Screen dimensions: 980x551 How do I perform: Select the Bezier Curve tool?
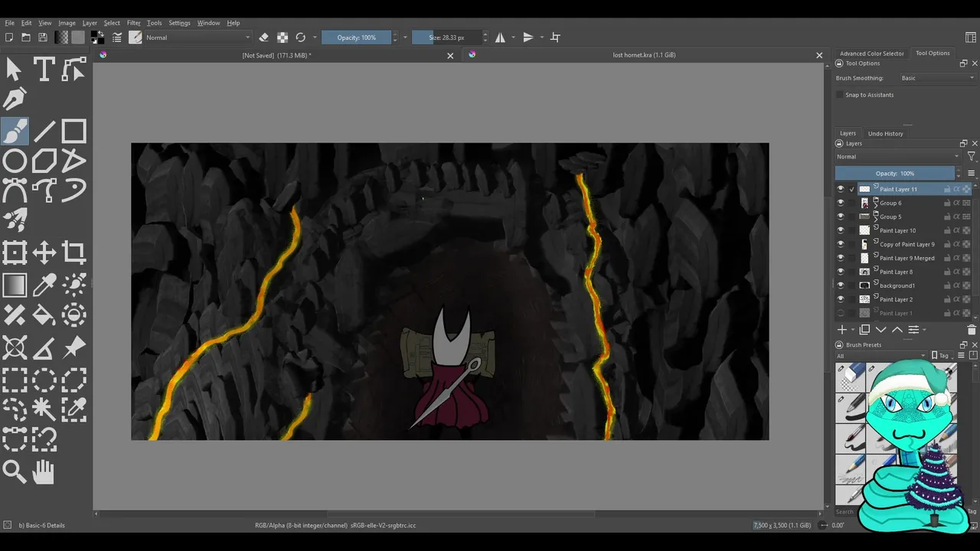tap(15, 190)
